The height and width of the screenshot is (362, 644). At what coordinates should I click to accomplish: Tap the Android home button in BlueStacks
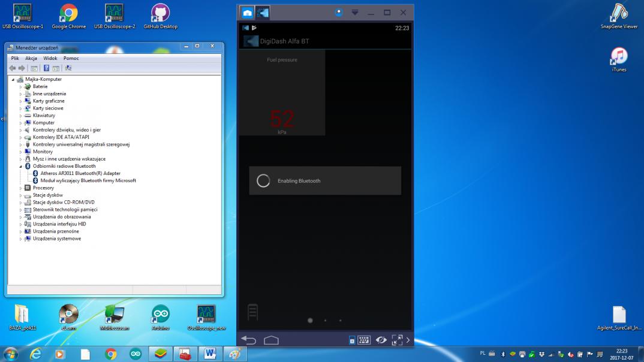click(x=271, y=340)
